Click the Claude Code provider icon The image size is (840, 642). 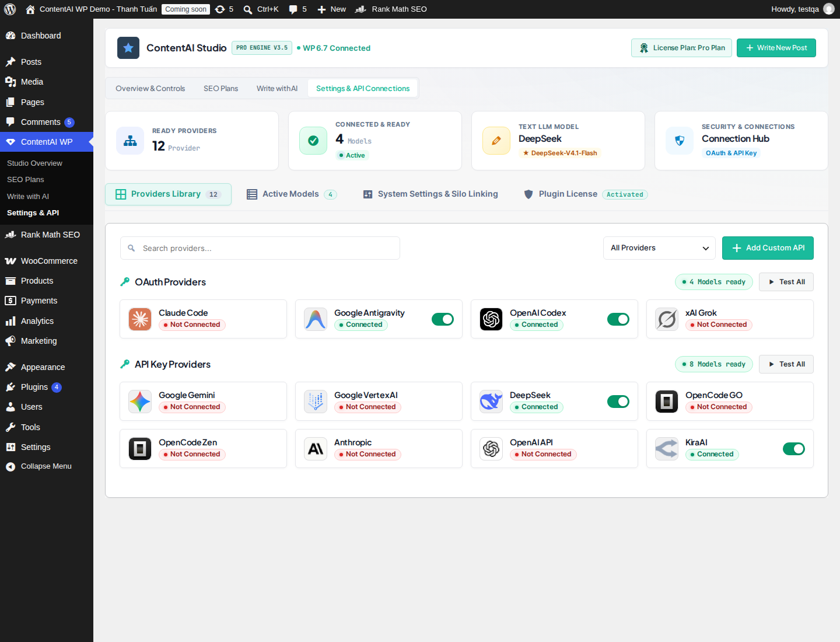click(140, 319)
